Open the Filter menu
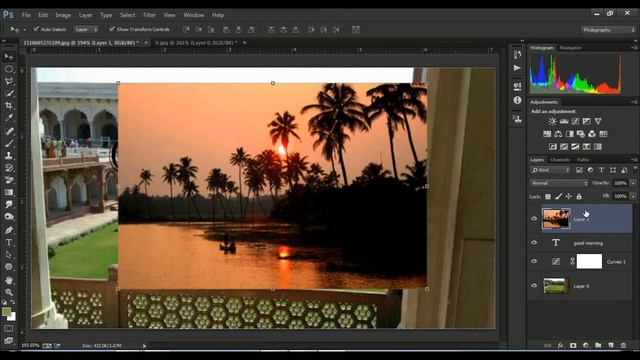This screenshot has width=640, height=360. tap(149, 15)
